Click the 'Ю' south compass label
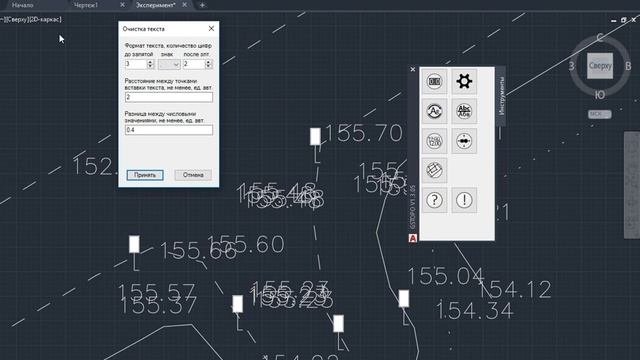Screen dimensions: 640x360 click(600, 95)
